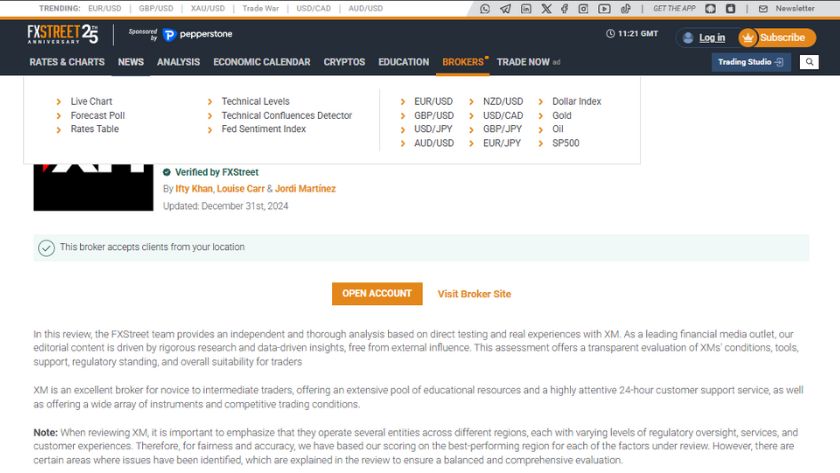This screenshot has height=473, width=840.
Task: Click trending Trade War link
Action: click(x=260, y=9)
